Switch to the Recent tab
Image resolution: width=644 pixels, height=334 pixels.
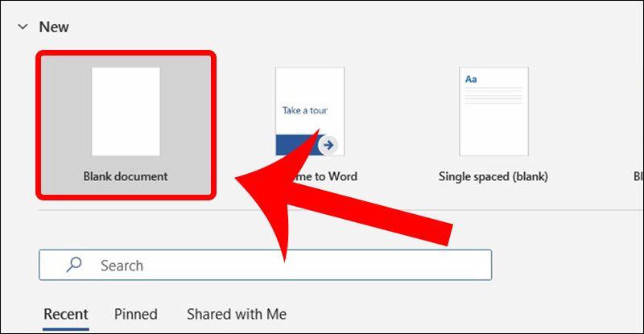[x=65, y=314]
